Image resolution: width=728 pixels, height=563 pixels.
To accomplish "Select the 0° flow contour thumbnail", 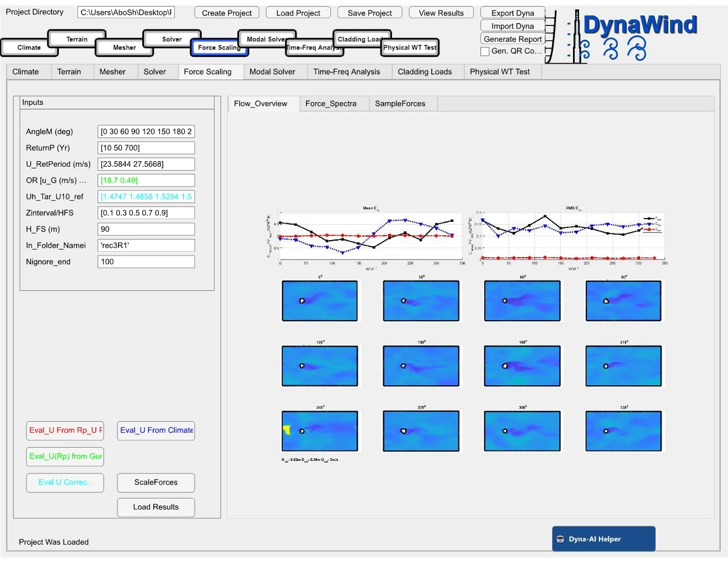I will pyautogui.click(x=320, y=301).
